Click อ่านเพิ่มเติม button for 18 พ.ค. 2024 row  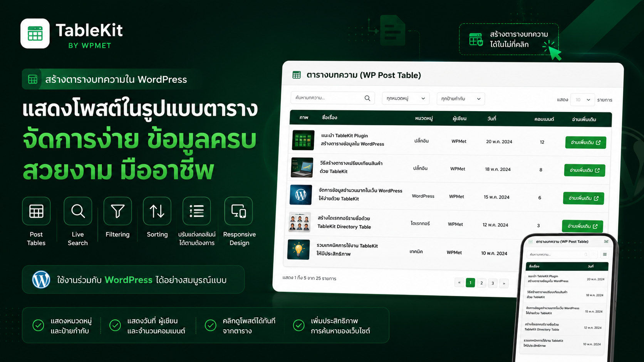[x=585, y=170]
